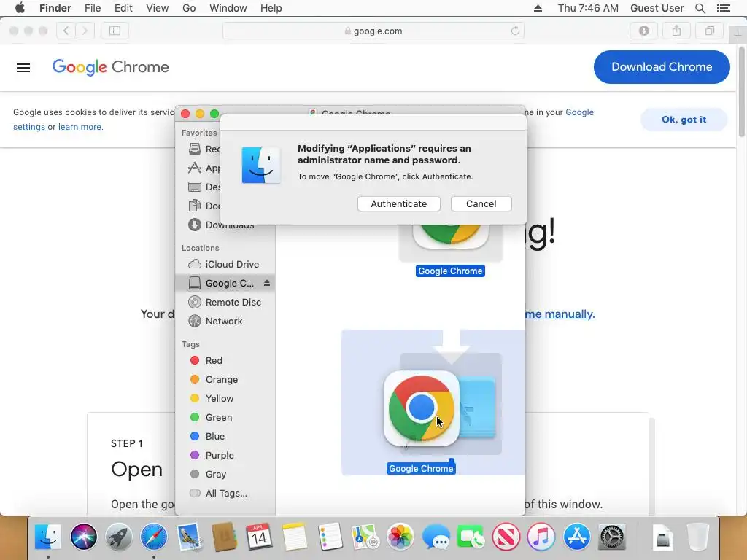Viewport: 747px width, 560px height.
Task: Cancel the administrator password dialog
Action: pos(481,204)
